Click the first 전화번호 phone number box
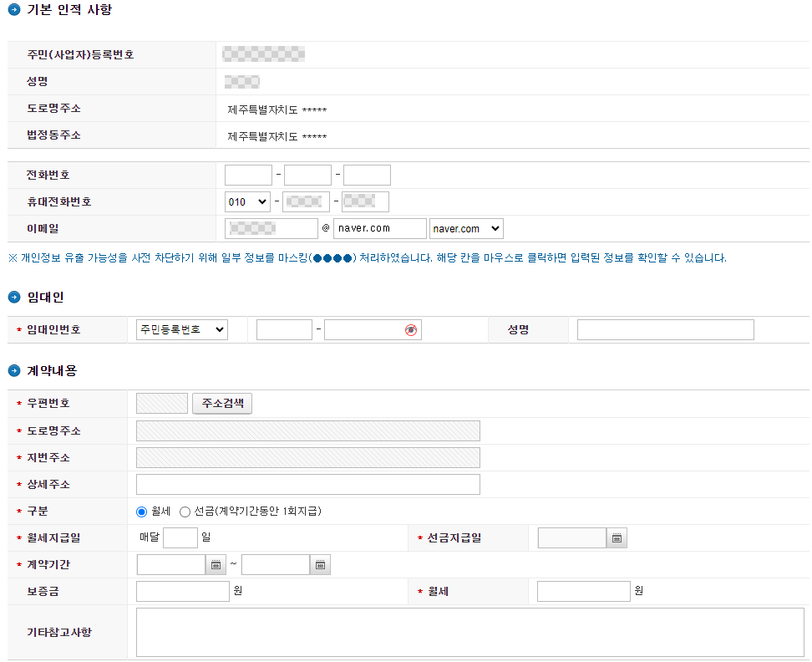This screenshot has width=812, height=662. (248, 175)
